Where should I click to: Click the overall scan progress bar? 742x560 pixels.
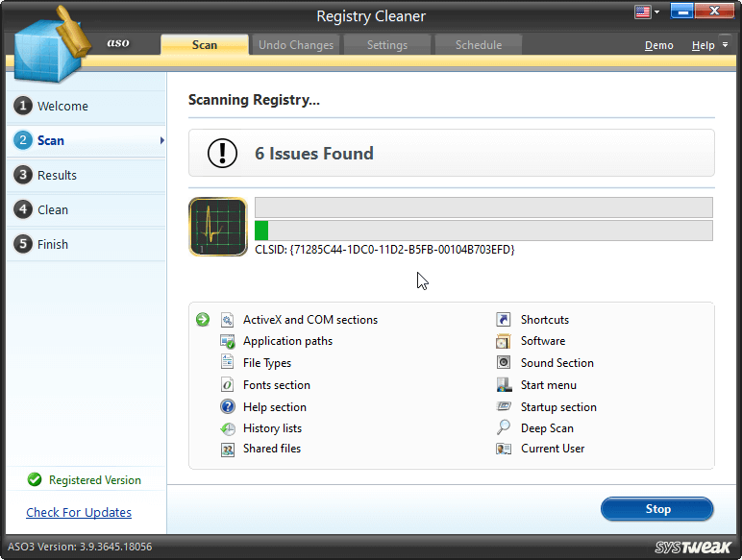483,207
